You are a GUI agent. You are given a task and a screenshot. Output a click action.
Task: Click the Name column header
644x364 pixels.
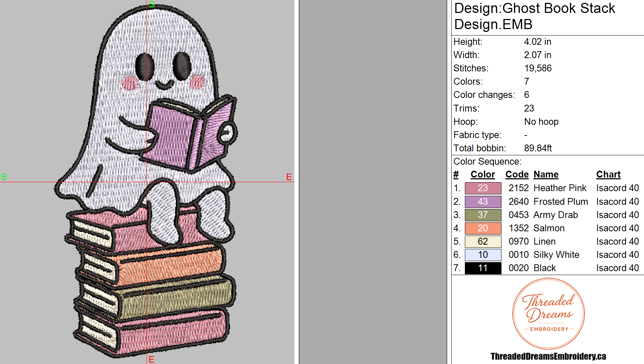[546, 174]
